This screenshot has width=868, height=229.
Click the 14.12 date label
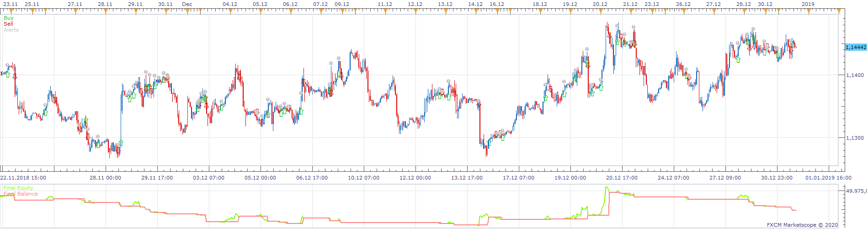[x=475, y=4]
